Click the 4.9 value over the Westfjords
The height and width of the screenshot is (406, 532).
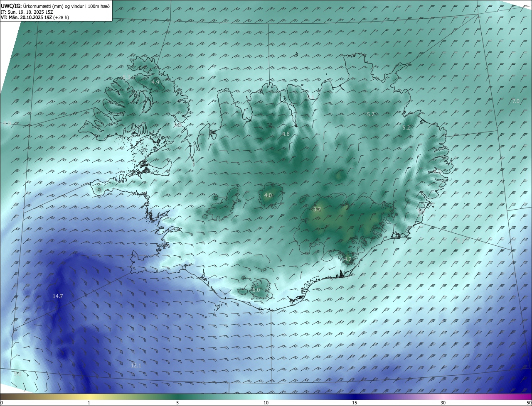pos(155,82)
